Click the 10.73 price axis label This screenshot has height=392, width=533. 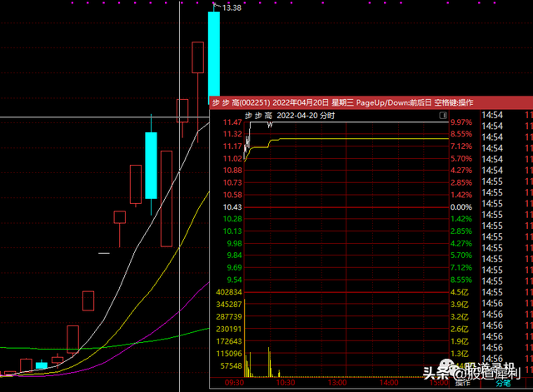coord(232,183)
